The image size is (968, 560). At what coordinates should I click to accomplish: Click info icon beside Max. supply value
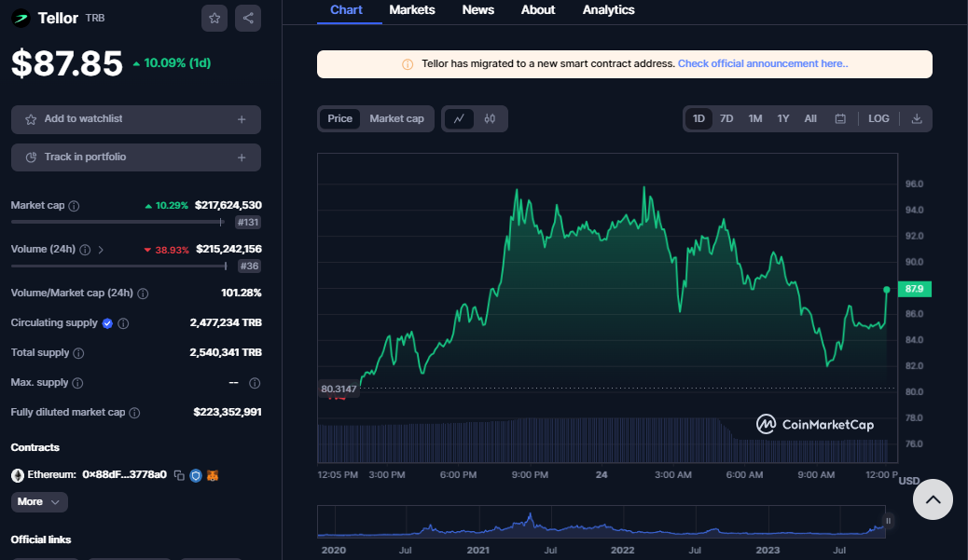pos(255,383)
